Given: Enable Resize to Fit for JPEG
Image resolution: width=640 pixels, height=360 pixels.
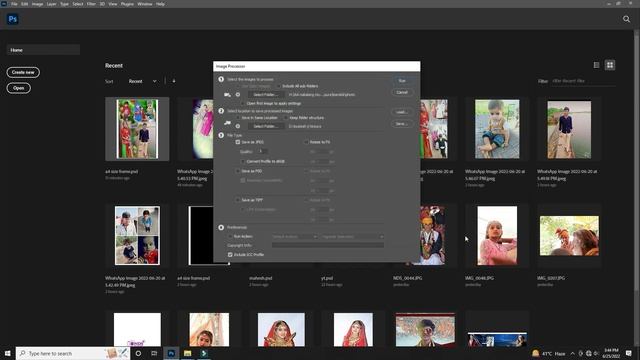Looking at the screenshot, I should [306, 142].
